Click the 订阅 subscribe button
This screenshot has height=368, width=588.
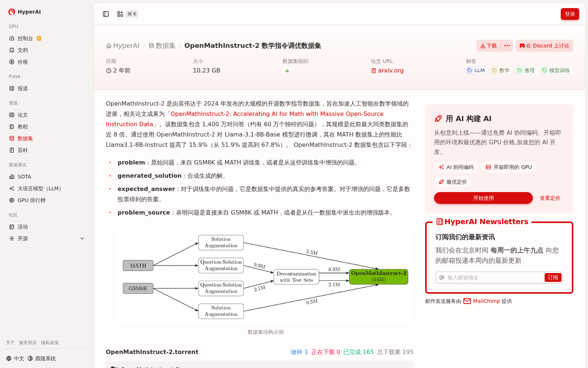tap(553, 277)
